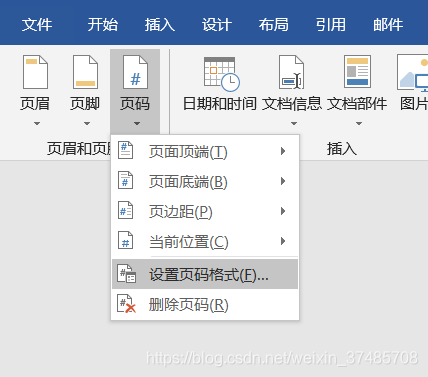Screen dimensions: 428x377
Task: Collapse the 页码 dropdown arrow
Action: pyautogui.click(x=137, y=124)
